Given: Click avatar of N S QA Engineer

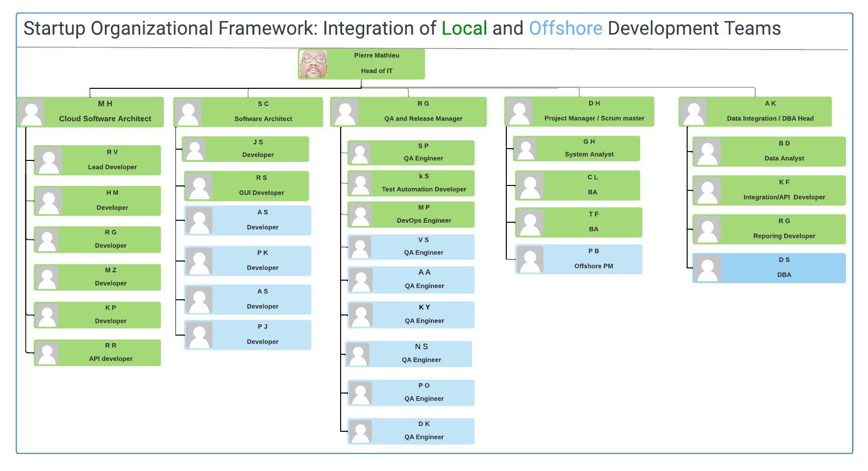Looking at the screenshot, I should (x=358, y=354).
